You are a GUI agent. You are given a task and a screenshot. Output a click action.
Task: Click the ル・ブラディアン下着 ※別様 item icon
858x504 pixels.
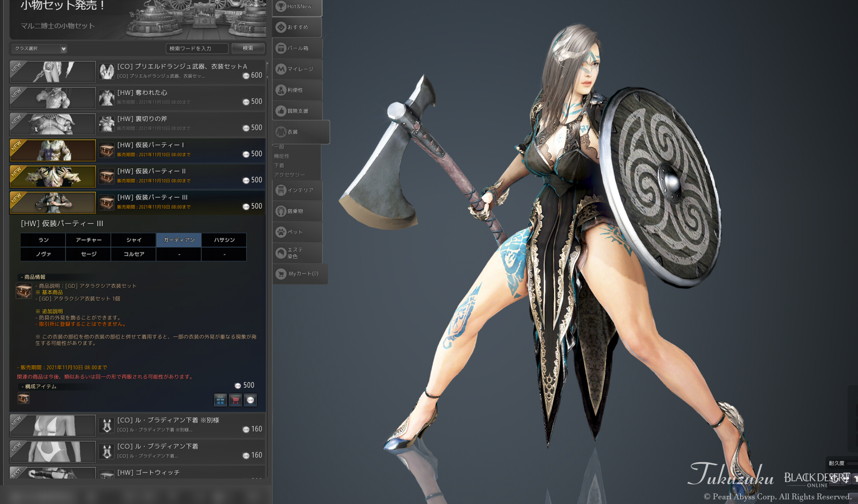(x=107, y=426)
